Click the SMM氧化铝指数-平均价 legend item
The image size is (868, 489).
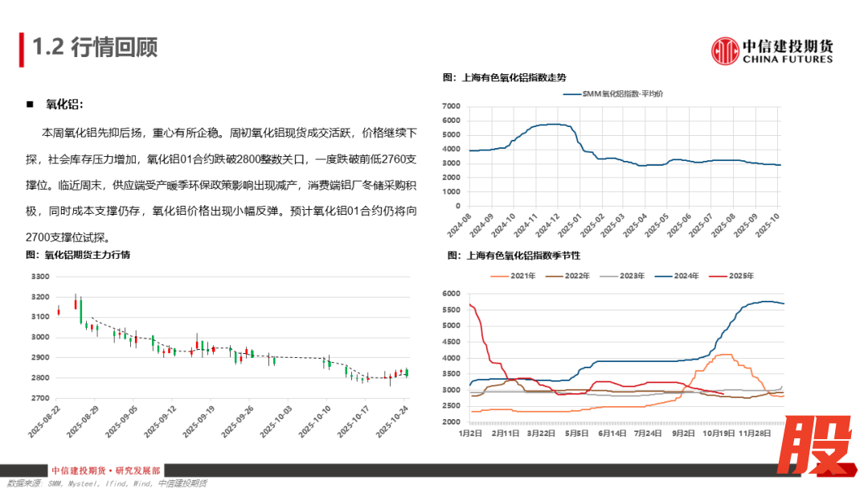point(612,94)
